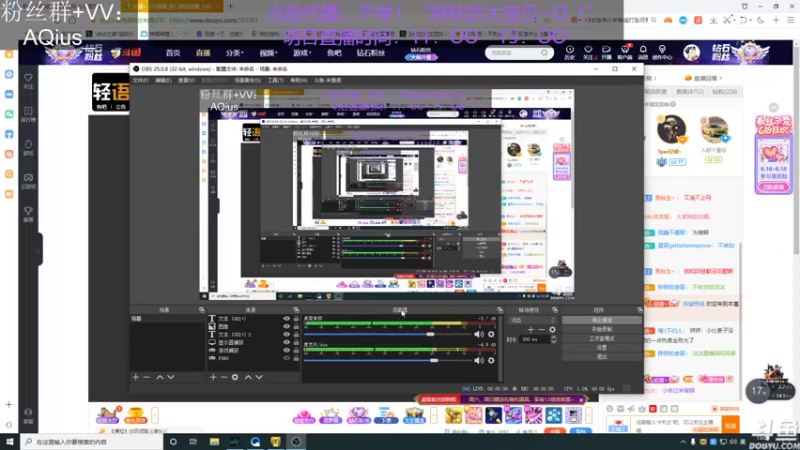Pop out the Scenes dock panel
Screen dimensions: 800x450
(202, 310)
